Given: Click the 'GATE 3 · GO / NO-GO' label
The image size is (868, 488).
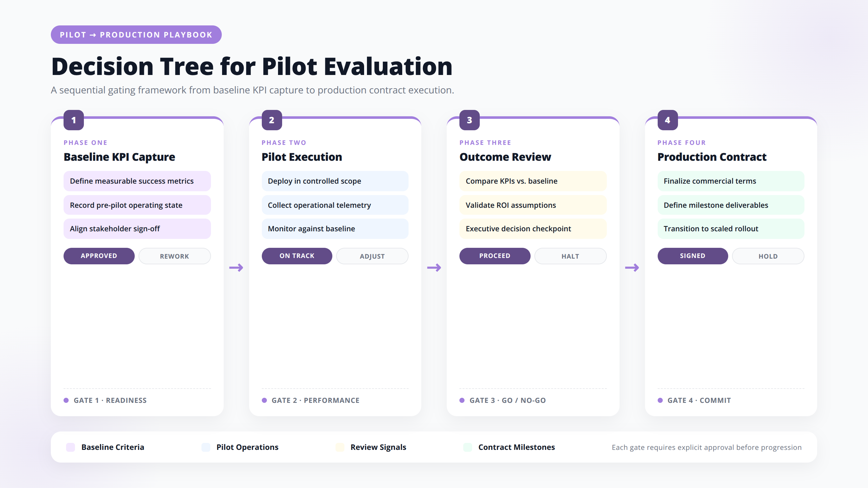Looking at the screenshot, I should (x=507, y=400).
